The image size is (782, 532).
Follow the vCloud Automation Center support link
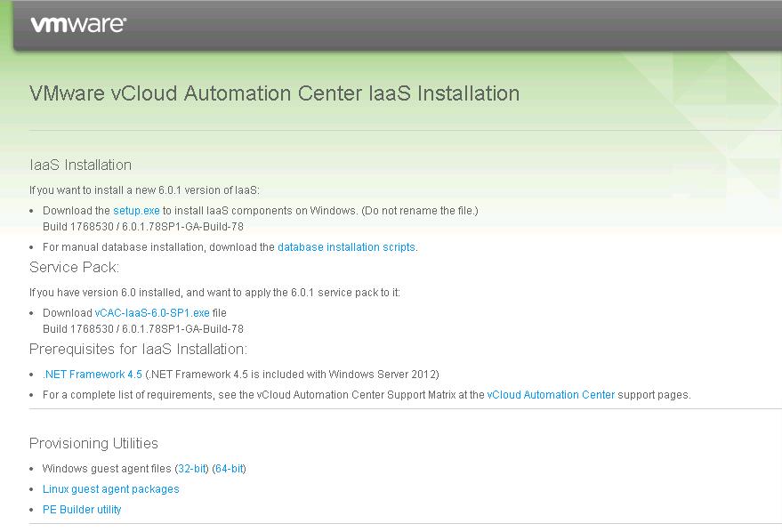coord(551,395)
